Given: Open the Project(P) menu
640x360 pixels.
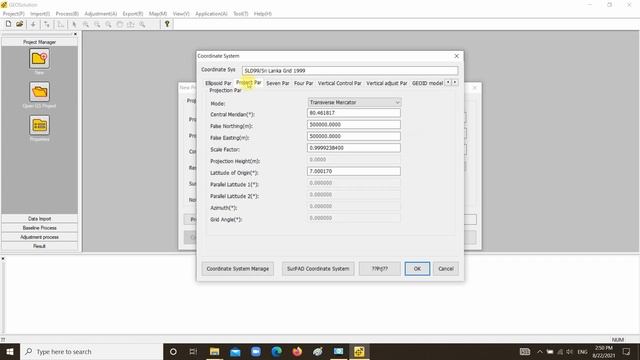Looking at the screenshot, I should [13, 14].
